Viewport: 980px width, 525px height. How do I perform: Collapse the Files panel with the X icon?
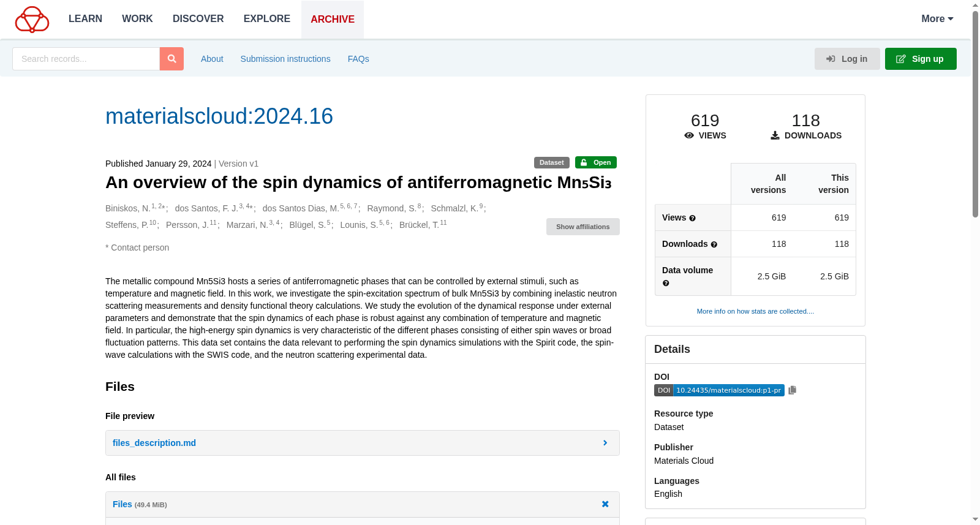coord(605,504)
